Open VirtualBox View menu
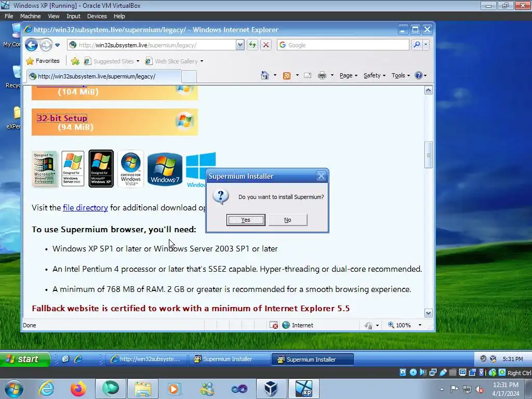This screenshot has height=399, width=532. click(x=54, y=16)
